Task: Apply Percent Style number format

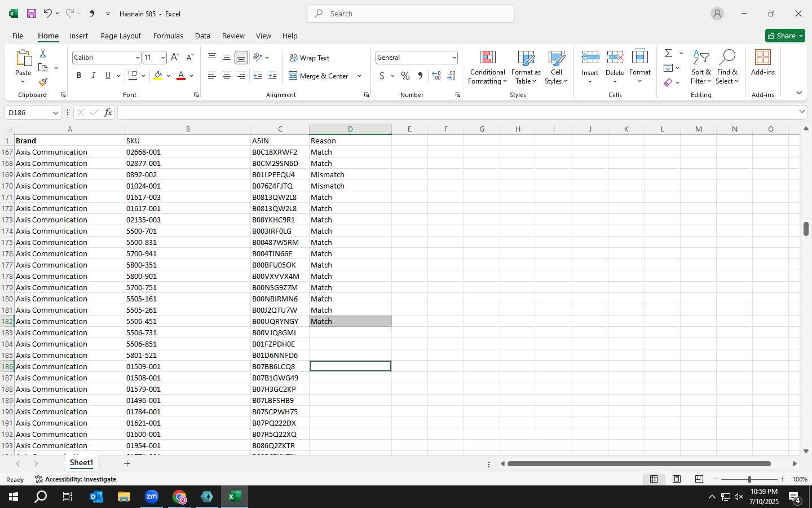Action: (405, 76)
